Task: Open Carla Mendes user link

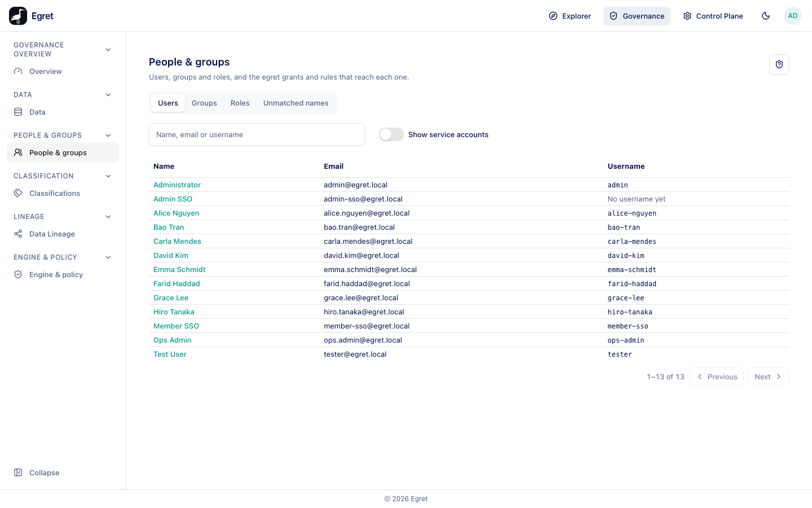Action: 177,242
